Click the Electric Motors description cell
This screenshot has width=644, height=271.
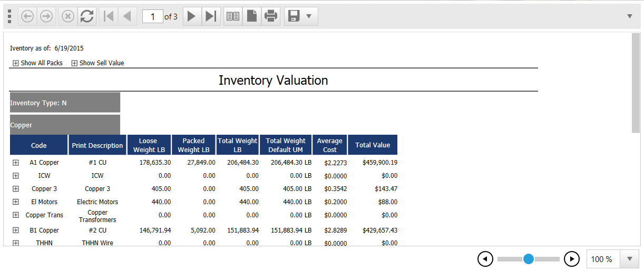click(x=97, y=202)
